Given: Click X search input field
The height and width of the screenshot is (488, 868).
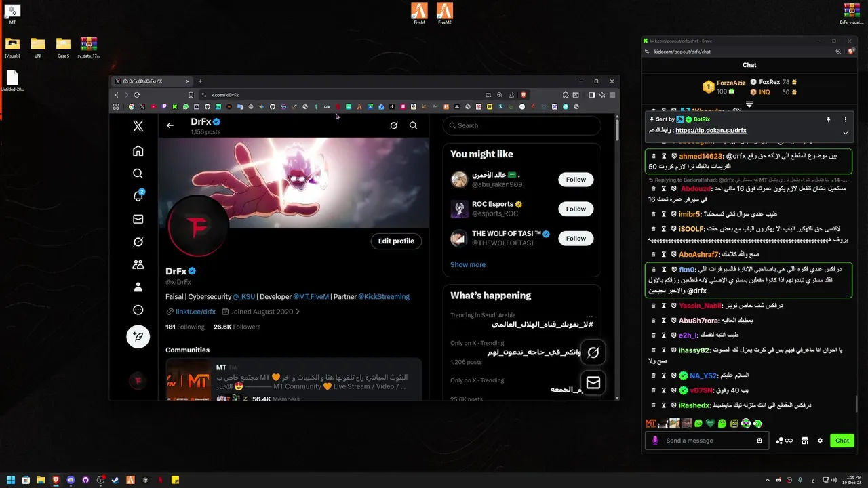Looking at the screenshot, I should point(522,125).
